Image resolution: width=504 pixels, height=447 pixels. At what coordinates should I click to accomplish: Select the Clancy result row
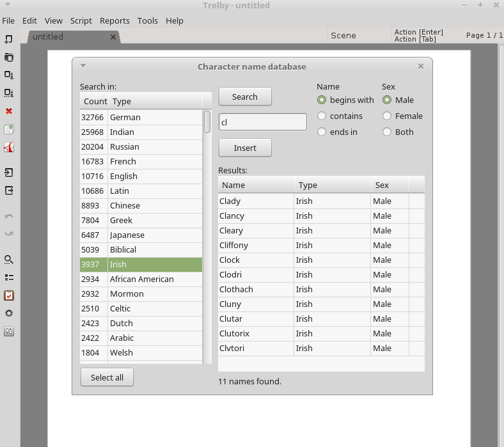[x=321, y=216]
